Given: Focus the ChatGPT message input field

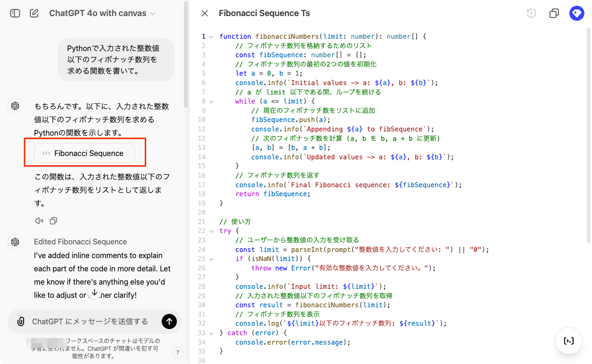Looking at the screenshot, I should tap(90, 321).
